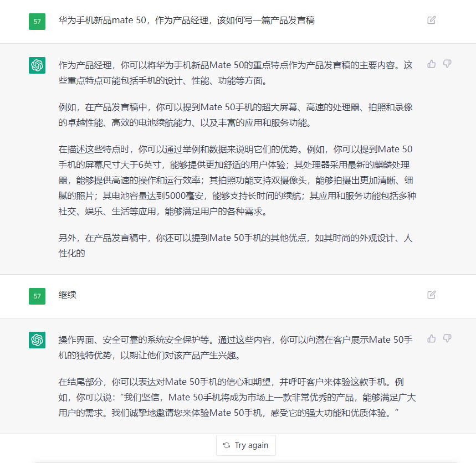Thumbs up the first ChatGPT response

[x=431, y=64]
